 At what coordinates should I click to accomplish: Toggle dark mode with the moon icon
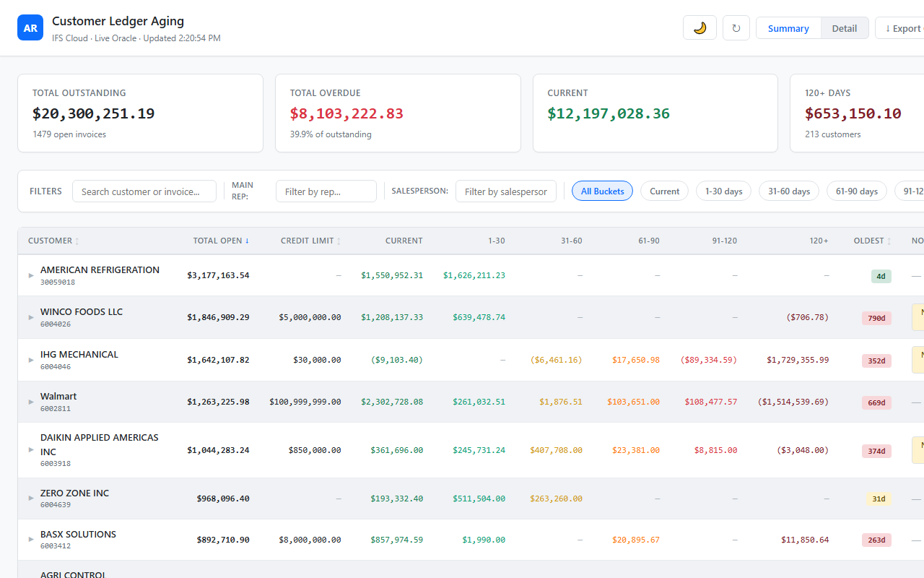[699, 28]
